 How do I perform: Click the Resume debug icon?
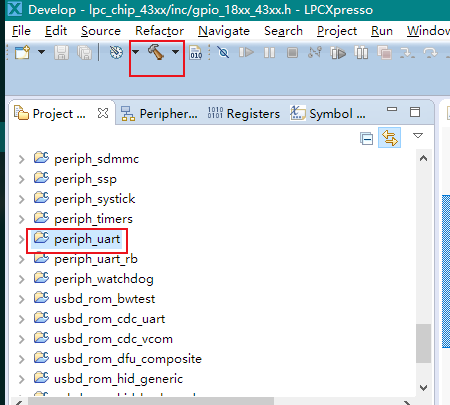(x=246, y=52)
